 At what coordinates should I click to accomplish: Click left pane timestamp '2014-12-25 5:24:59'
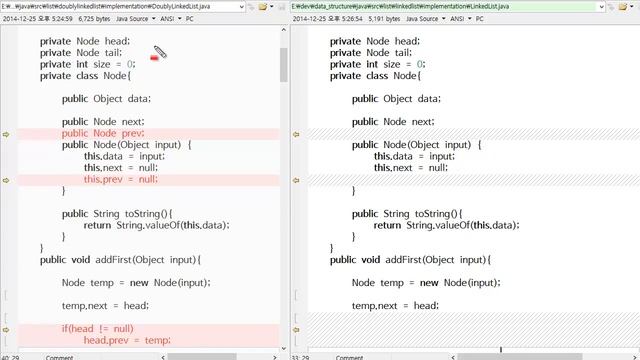click(x=38, y=19)
